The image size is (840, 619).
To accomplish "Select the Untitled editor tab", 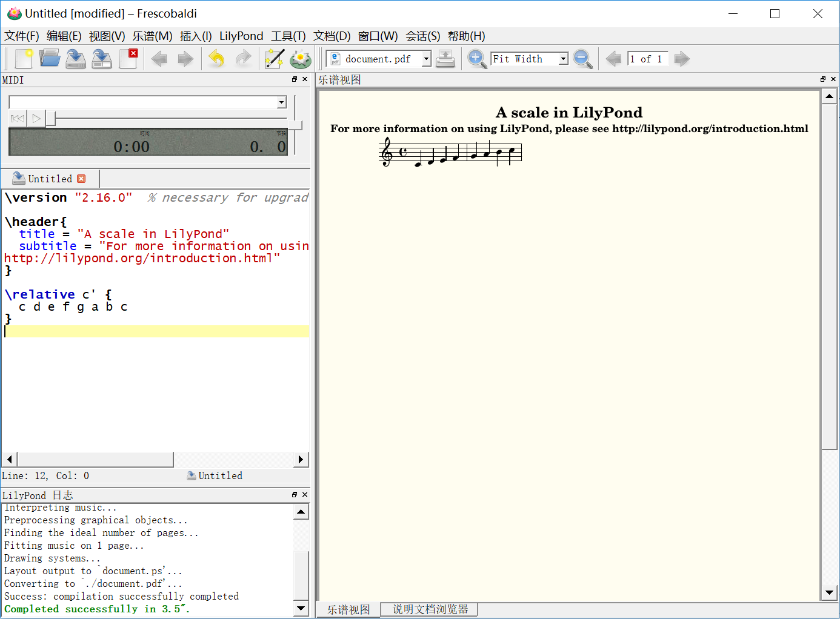I will [x=50, y=179].
